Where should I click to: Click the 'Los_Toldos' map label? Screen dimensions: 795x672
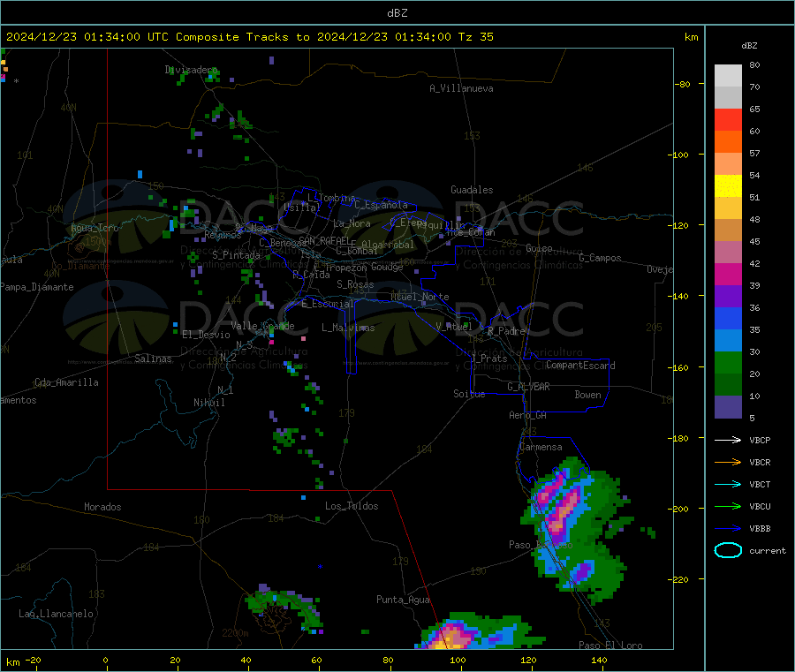pyautogui.click(x=352, y=506)
